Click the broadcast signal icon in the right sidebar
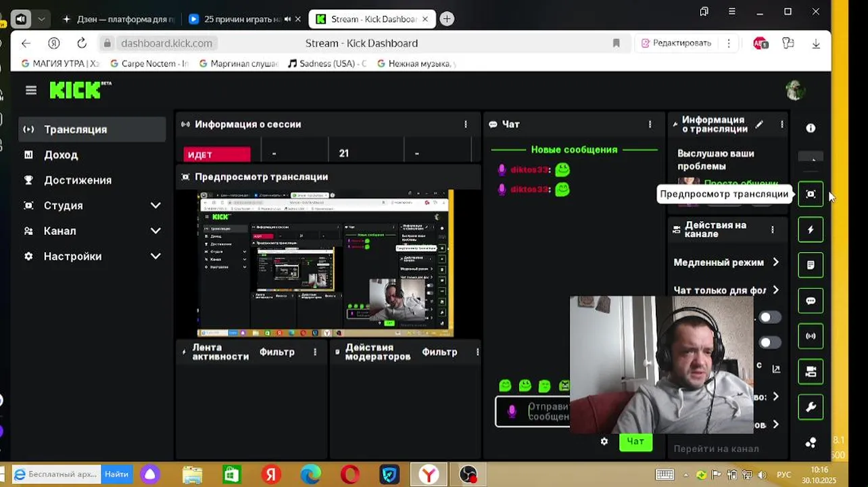Screen dimensions: 868x487 pyautogui.click(x=811, y=335)
